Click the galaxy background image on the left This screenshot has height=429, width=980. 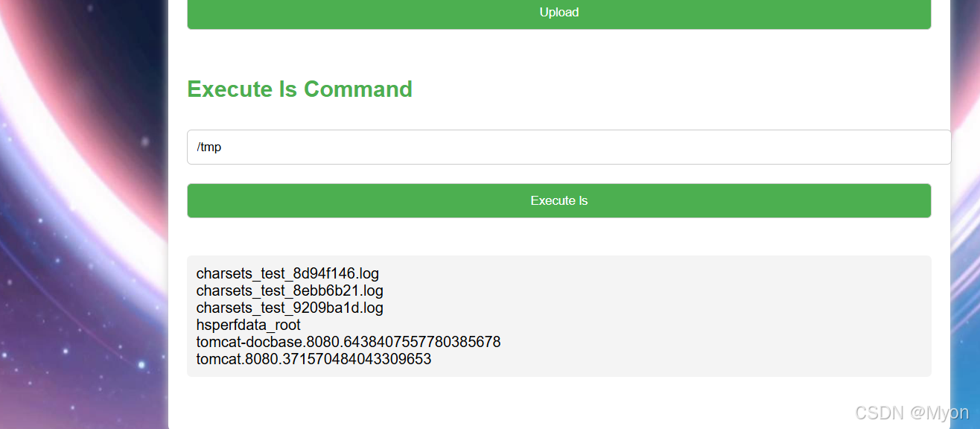point(83,214)
